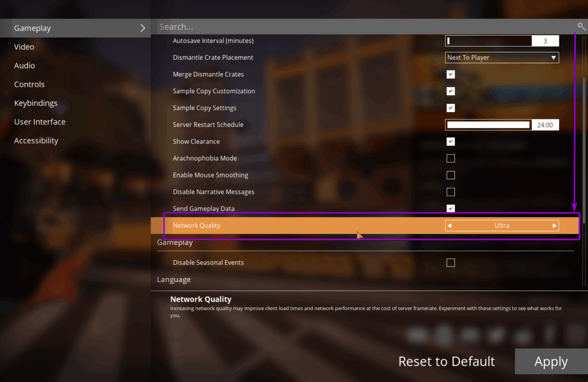Click the Server Restart Schedule slider
The image size is (588, 382).
488,125
